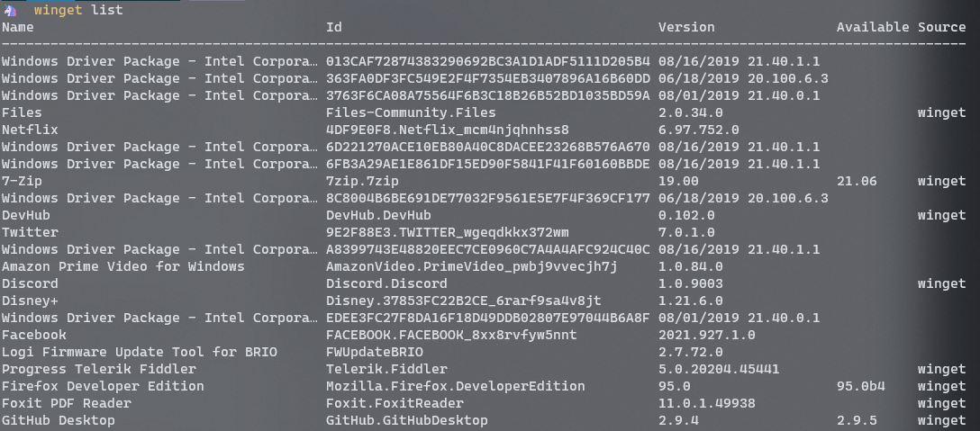Click the Id column header
The width and height of the screenshot is (980, 431).
333,27
